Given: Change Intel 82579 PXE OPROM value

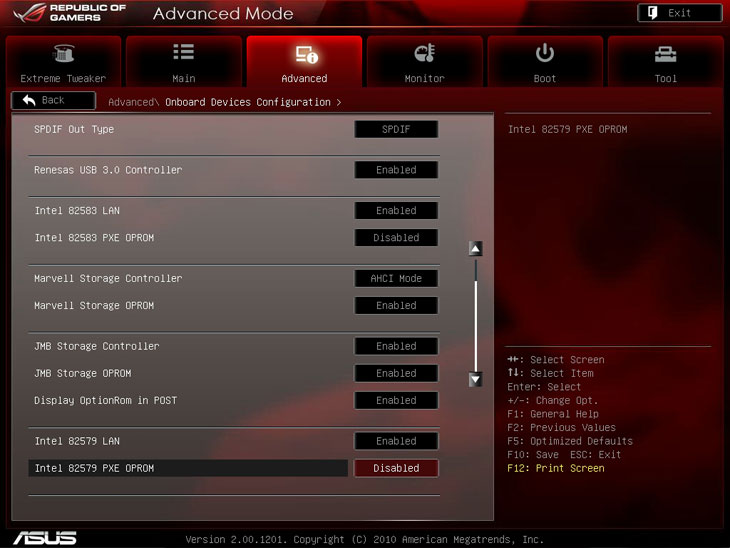Looking at the screenshot, I should pyautogui.click(x=396, y=468).
